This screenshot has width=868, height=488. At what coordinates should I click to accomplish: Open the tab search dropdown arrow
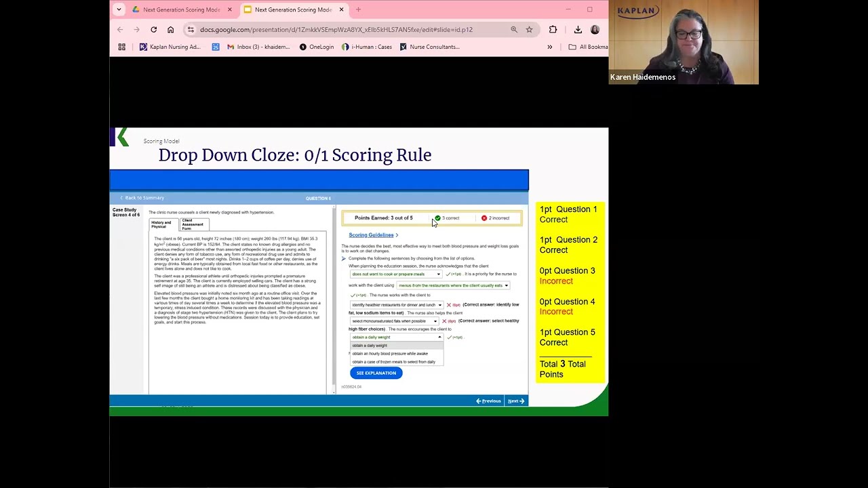point(119,9)
